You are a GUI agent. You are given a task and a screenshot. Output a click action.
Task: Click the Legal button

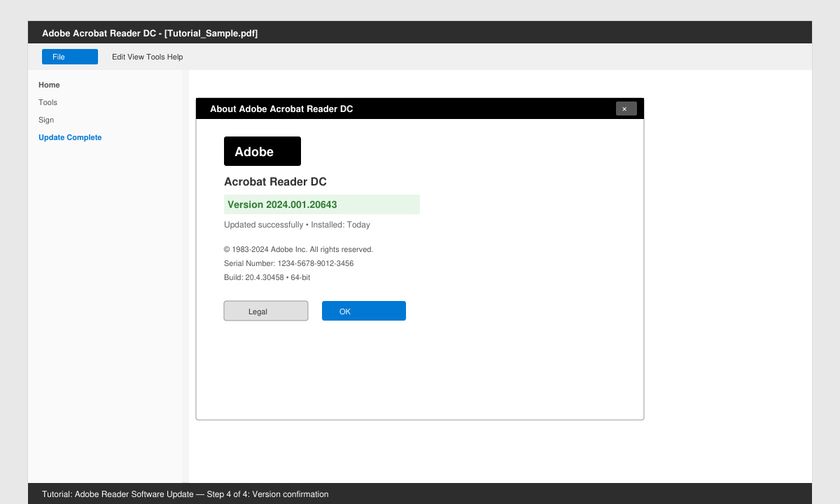266,311
